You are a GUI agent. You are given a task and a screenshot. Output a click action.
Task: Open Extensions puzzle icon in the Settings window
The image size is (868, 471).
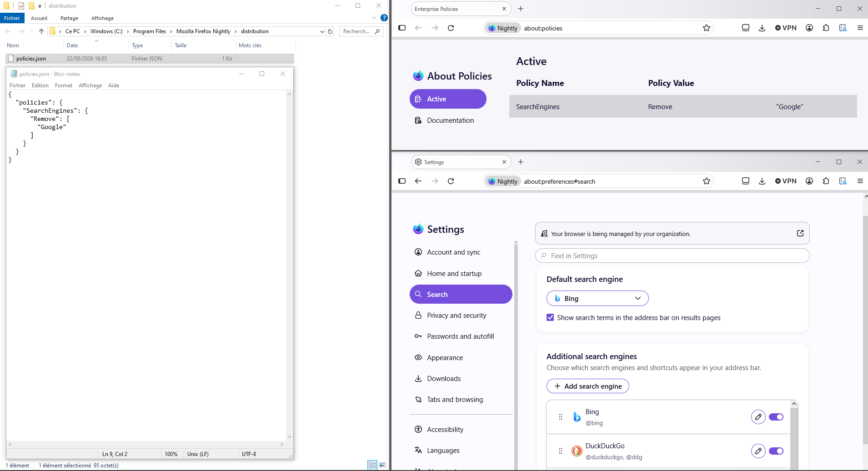pyautogui.click(x=826, y=181)
